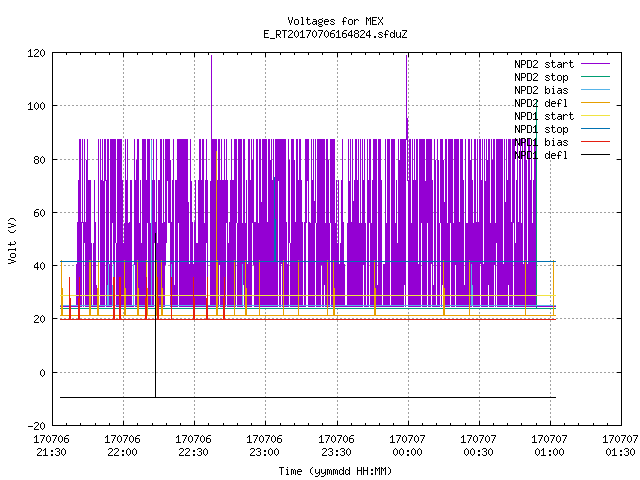
Task: Click the x-axis tick label 170706 21:30
Action: click(x=51, y=446)
